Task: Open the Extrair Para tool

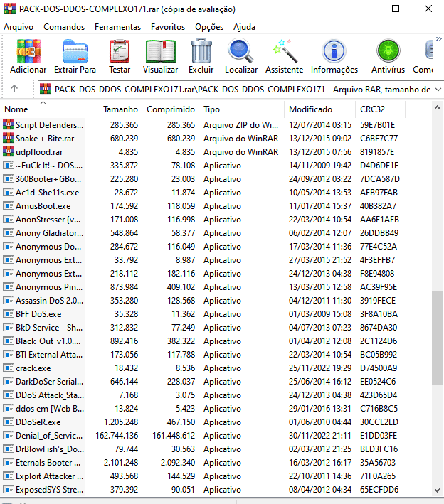Action: click(75, 56)
